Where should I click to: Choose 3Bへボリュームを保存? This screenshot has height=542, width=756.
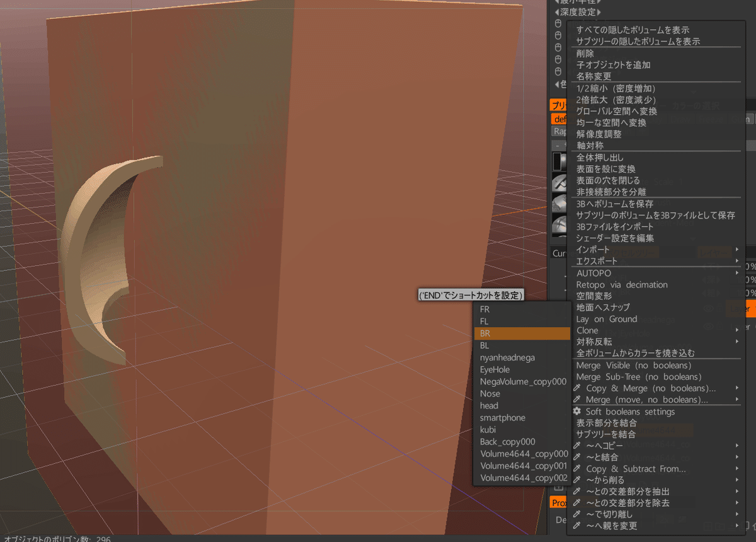click(x=615, y=204)
